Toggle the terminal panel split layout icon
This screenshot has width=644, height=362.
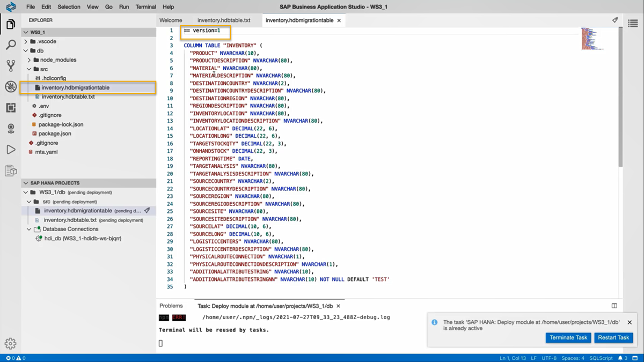[x=614, y=306]
